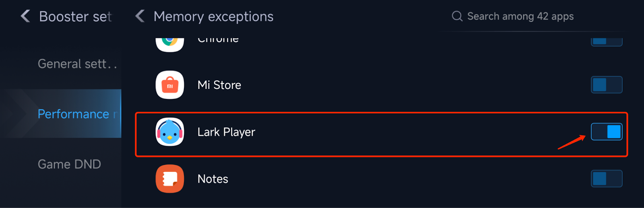Disable the Lark Player toggle switch

pos(606,132)
